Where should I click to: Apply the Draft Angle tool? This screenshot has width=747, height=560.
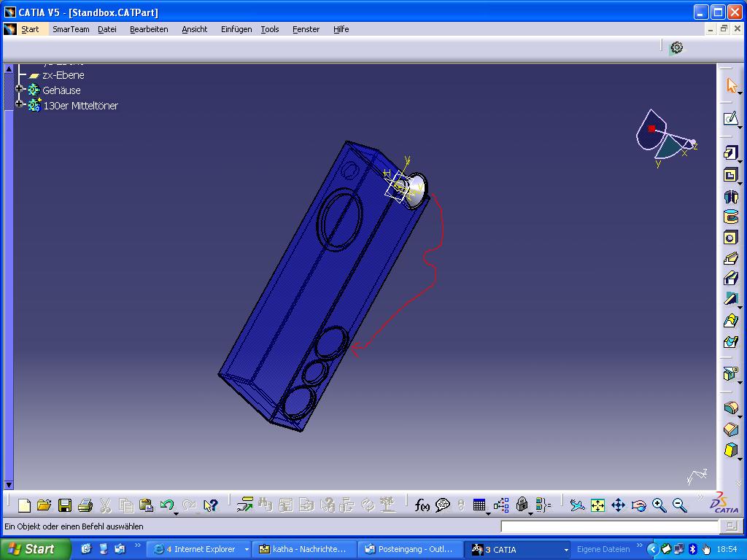click(x=731, y=449)
